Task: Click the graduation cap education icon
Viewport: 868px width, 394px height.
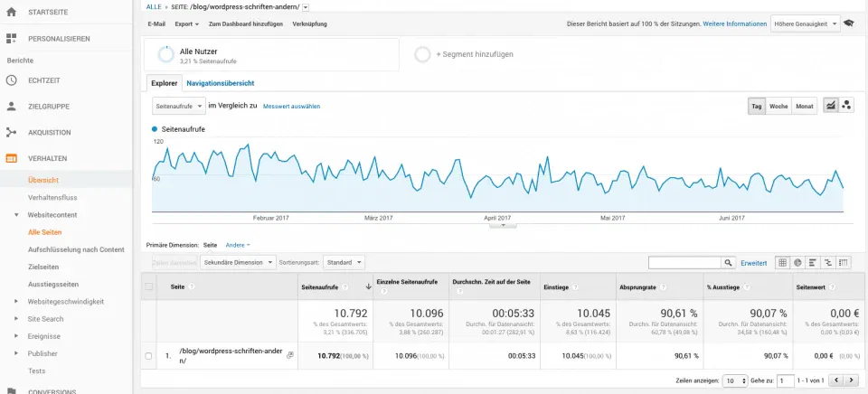Action: 848,23
